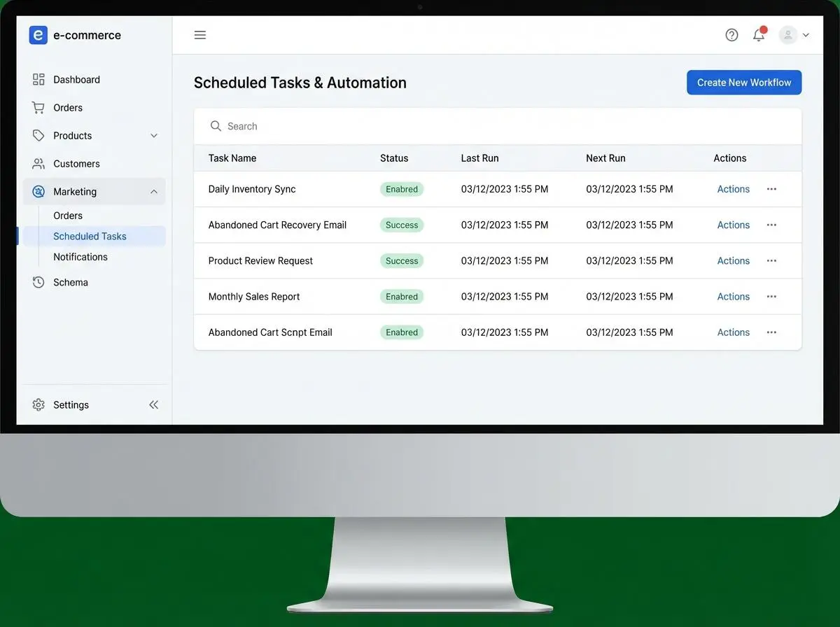This screenshot has width=840, height=627.
Task: Click Abandoned Cart Recovery Email task name
Action: pos(277,225)
